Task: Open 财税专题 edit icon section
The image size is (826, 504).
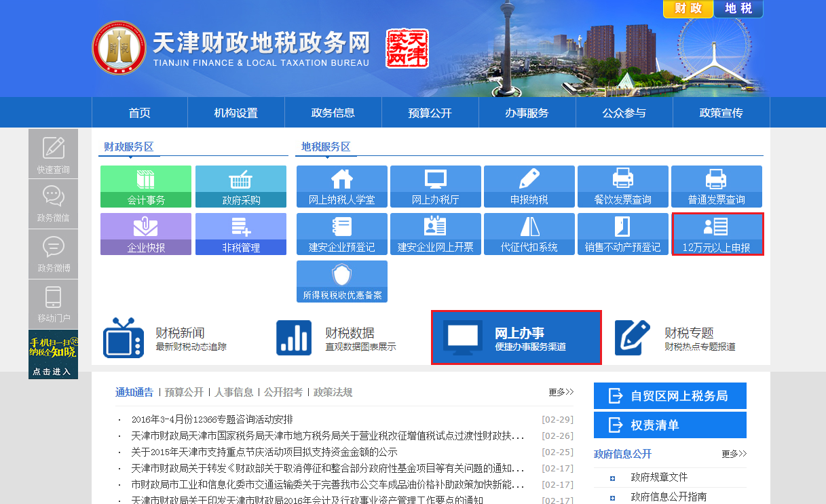Action: tap(675, 338)
